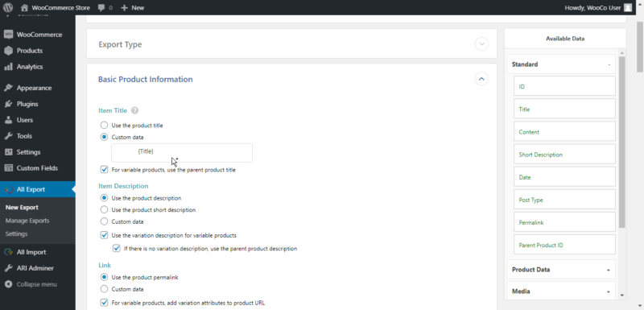Click the Item Title help question icon
Screen dimensions: 644x310
pyautogui.click(x=134, y=110)
